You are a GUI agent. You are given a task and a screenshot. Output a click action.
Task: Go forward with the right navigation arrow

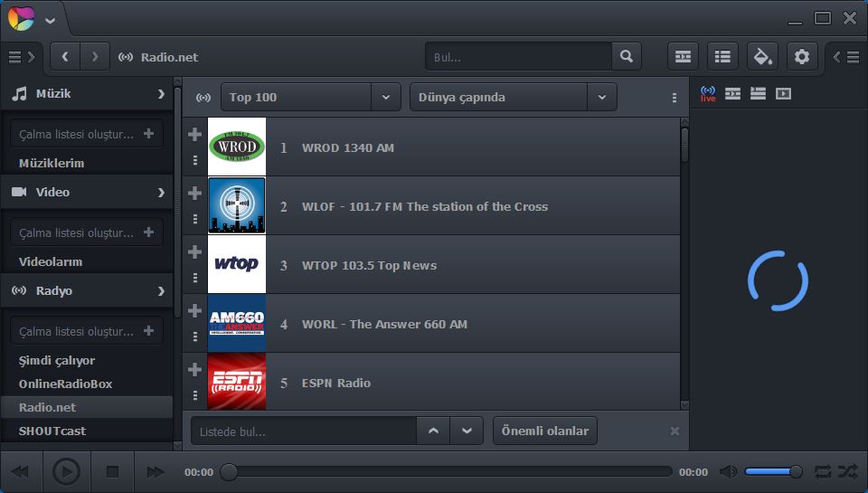tap(95, 56)
